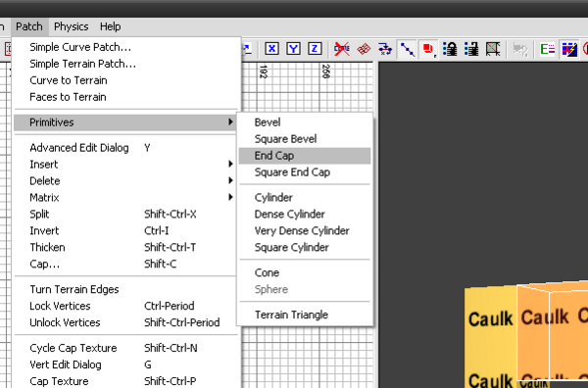The image size is (588, 388).
Task: Click the 2D grid ruler label 192
Action: 264,72
